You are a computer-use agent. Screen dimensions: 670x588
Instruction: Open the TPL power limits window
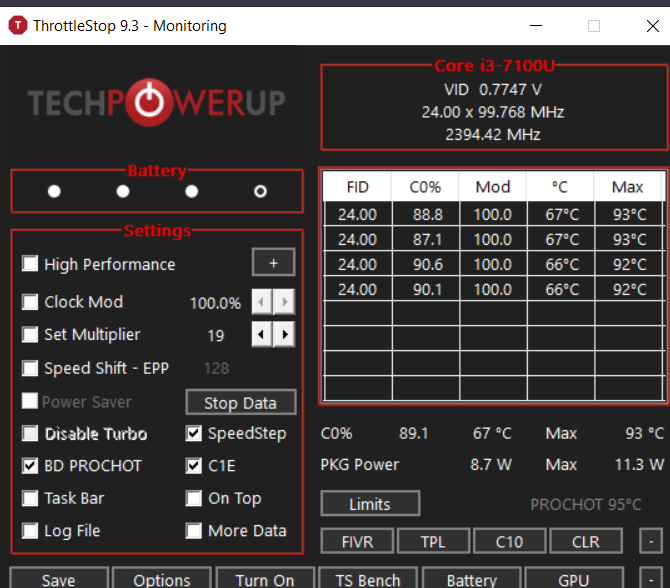pos(433,541)
